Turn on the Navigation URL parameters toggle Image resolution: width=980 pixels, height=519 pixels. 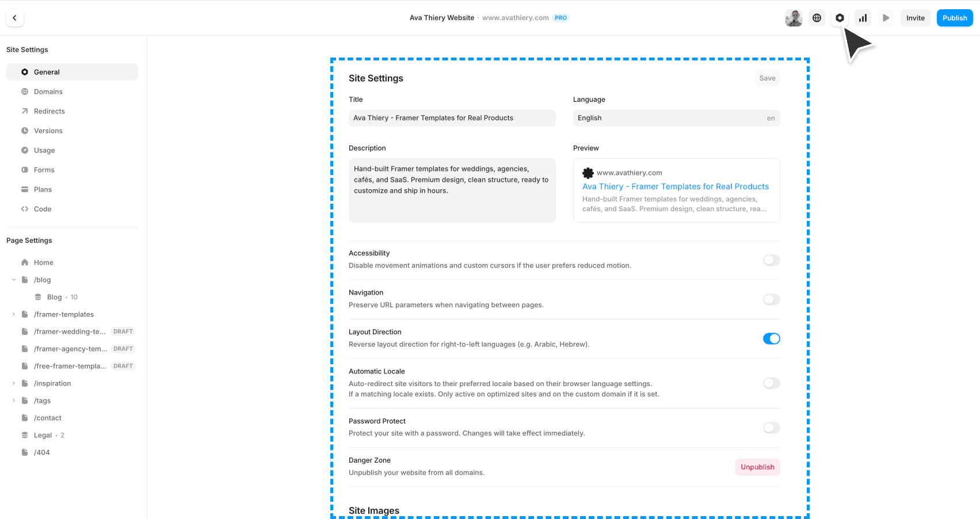click(772, 299)
